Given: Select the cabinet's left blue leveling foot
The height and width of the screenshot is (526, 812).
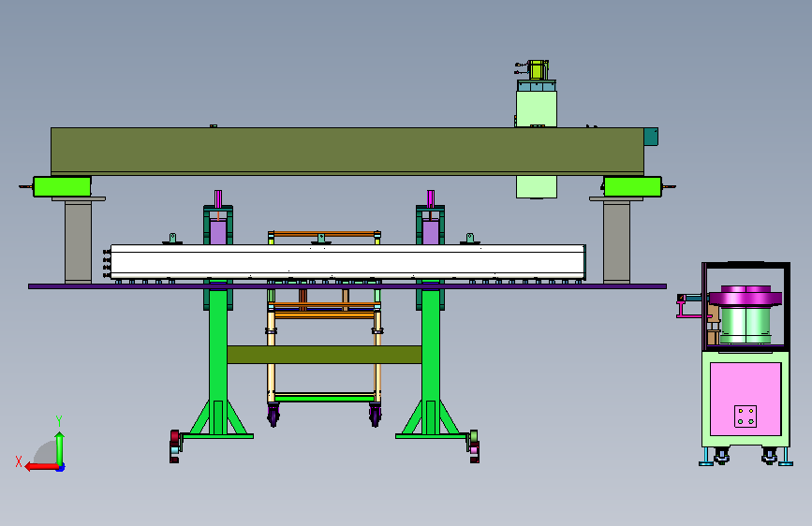Looking at the screenshot, I should [706, 457].
